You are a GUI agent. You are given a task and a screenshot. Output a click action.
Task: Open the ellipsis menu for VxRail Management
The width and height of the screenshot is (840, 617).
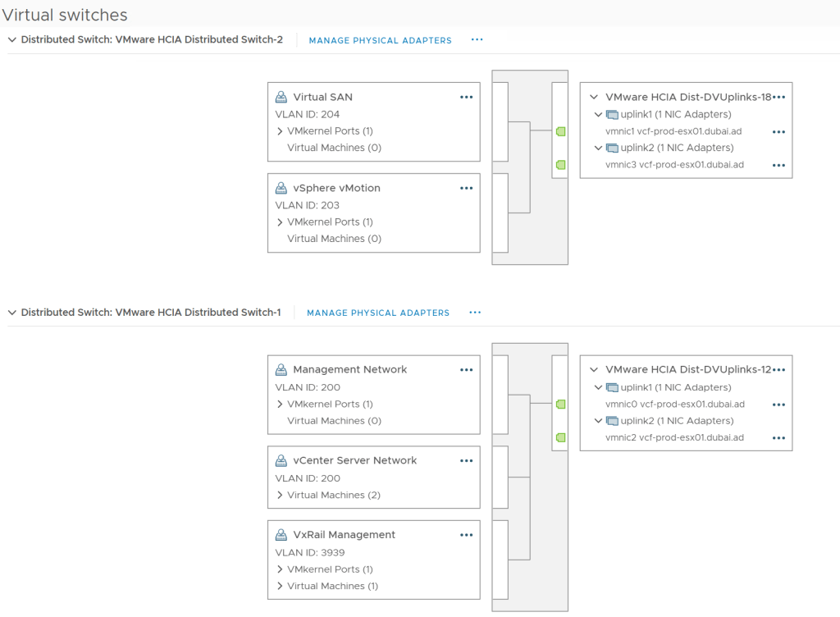(x=466, y=535)
